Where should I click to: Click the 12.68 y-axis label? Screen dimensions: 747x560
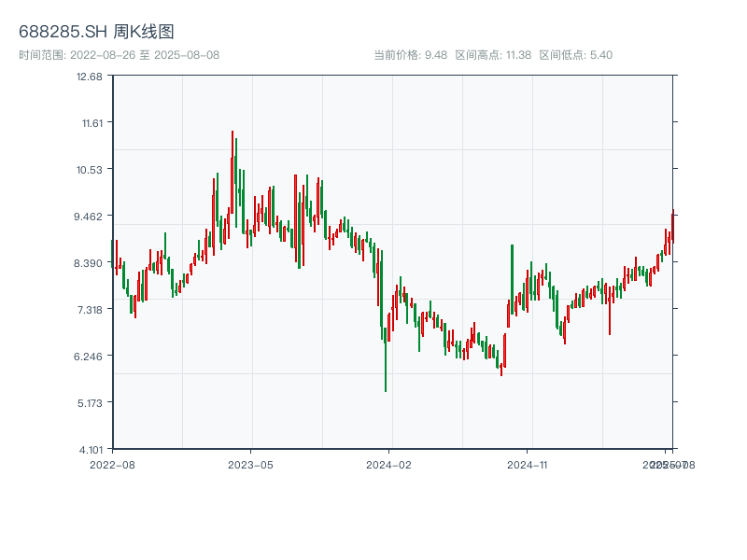click(x=91, y=76)
